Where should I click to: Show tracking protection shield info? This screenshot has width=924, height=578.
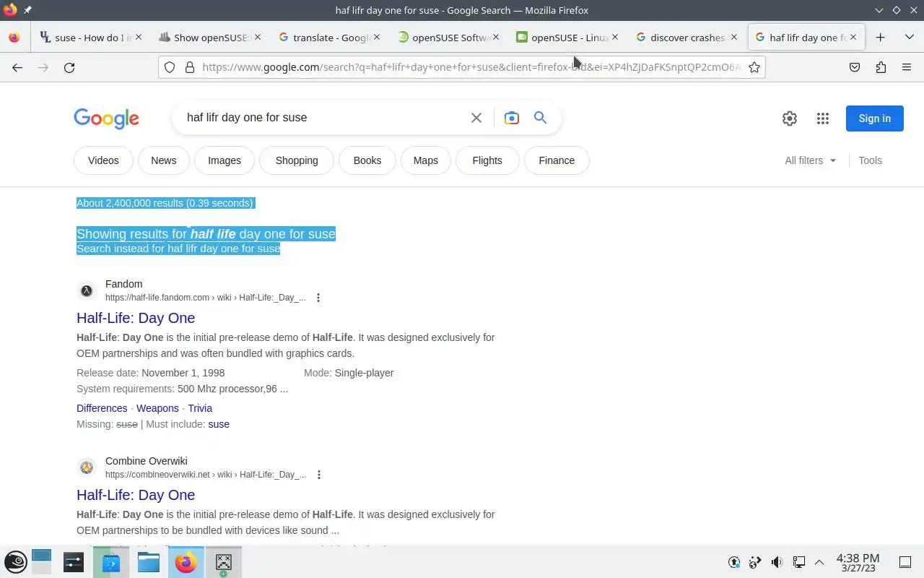pos(170,67)
